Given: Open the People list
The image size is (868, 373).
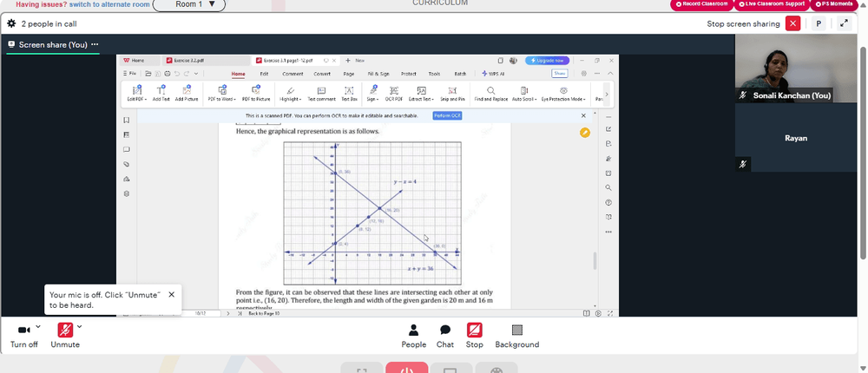Looking at the screenshot, I should pos(413,337).
